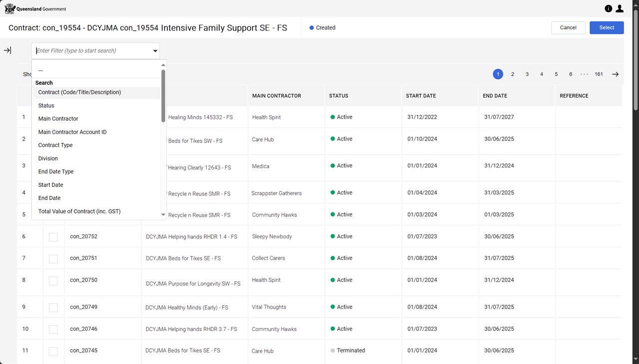The height and width of the screenshot is (364, 639).
Task: Click green Active status dot for con_20752
Action: (332, 236)
